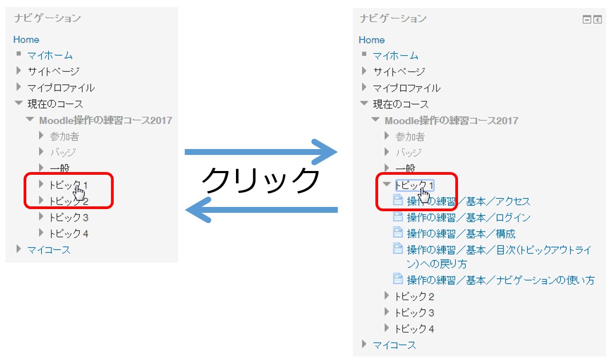
Task: Select トピック 3 label in right tree
Action: [x=415, y=313]
